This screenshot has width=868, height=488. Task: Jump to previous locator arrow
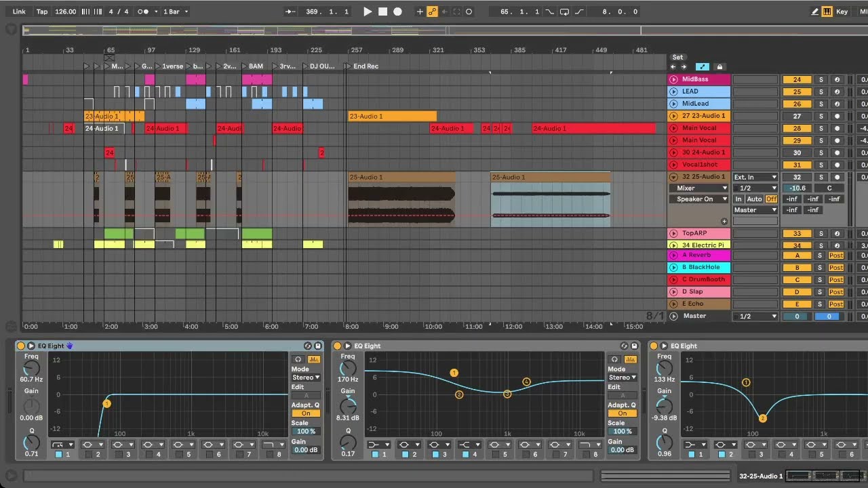[673, 67]
